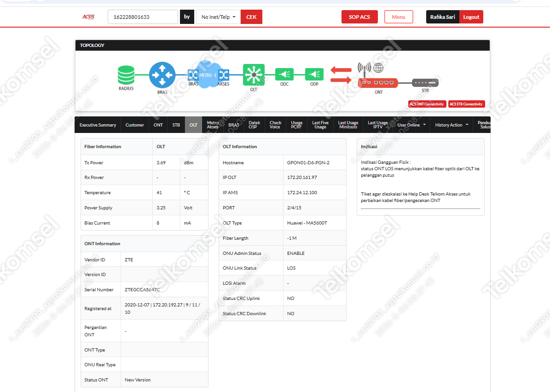
Task: Select the serial number ZTEGCCA5647C
Action: click(142, 289)
